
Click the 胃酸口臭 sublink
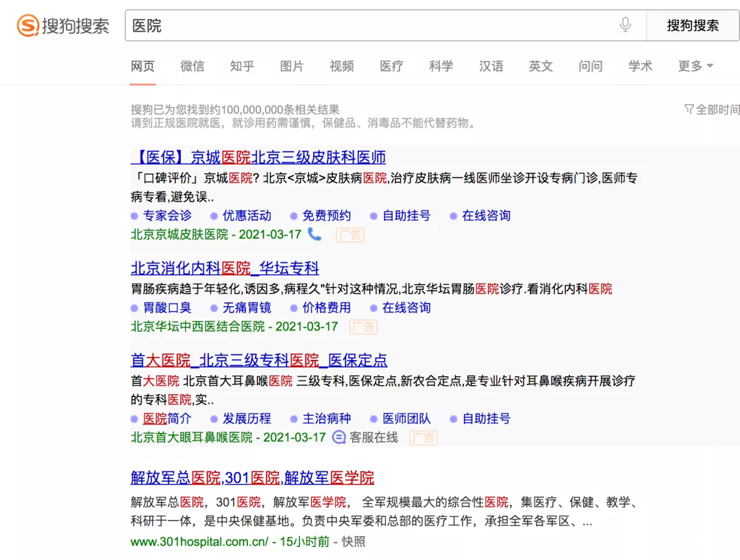pos(167,307)
